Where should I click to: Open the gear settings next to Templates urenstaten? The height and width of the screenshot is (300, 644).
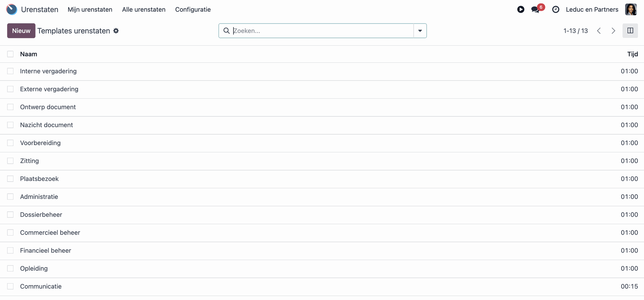point(116,31)
